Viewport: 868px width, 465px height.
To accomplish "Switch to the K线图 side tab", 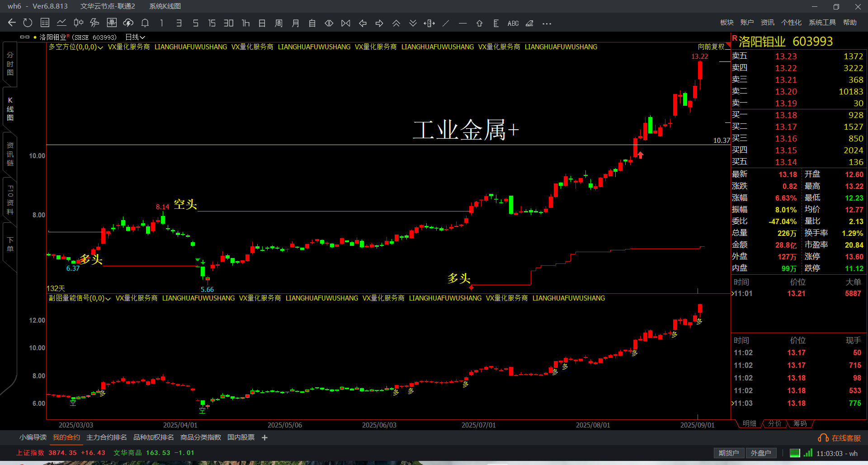I will (x=10, y=109).
